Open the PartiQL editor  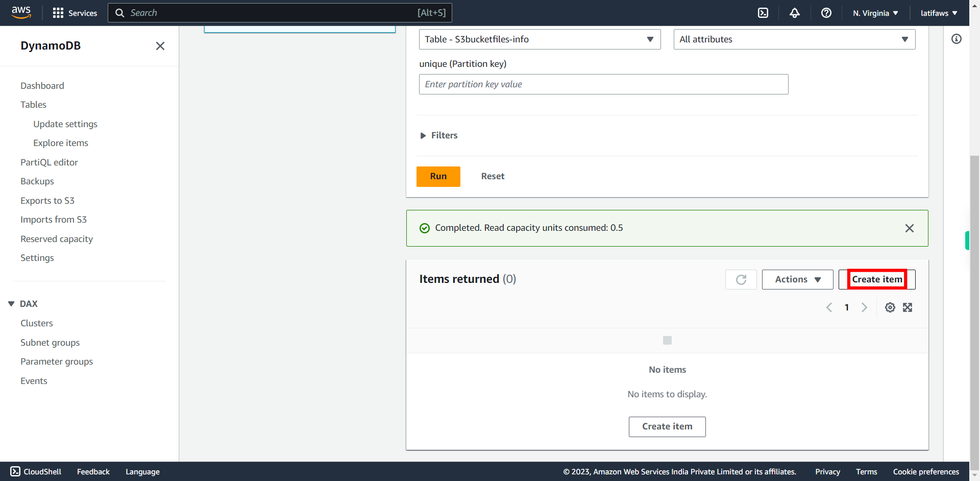[49, 162]
